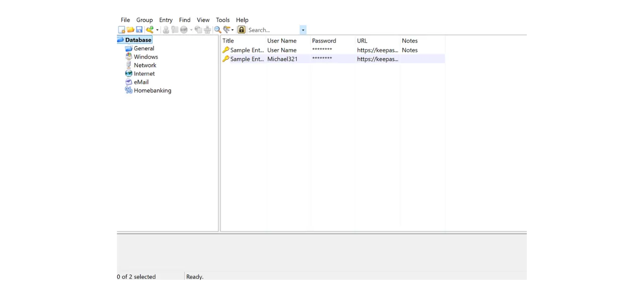The height and width of the screenshot is (295, 644).
Task: Open the Tools menu
Action: point(222,20)
